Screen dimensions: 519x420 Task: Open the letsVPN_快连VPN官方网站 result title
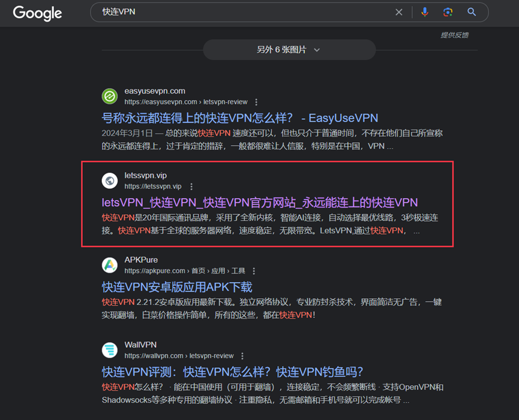(x=259, y=203)
